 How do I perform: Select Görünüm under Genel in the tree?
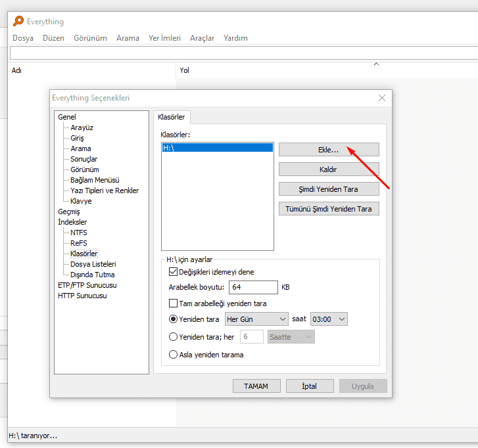pyautogui.click(x=85, y=169)
